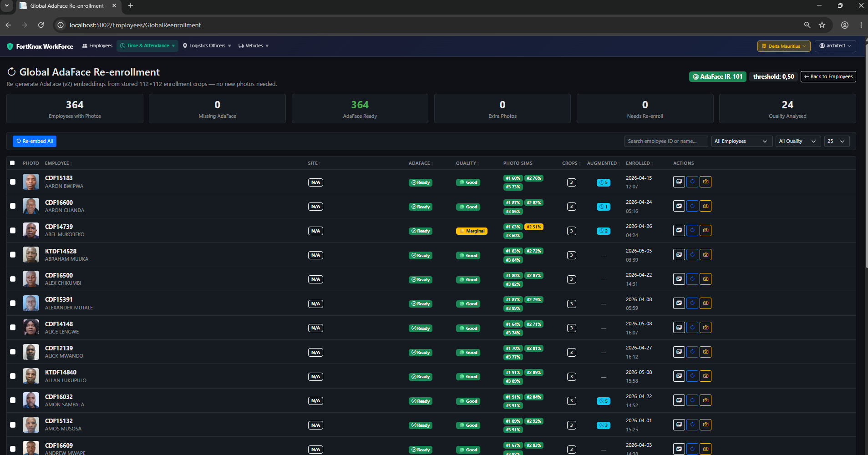Expand the Delta Mauritius company selector
Viewport: 868px width, 455px height.
(784, 46)
